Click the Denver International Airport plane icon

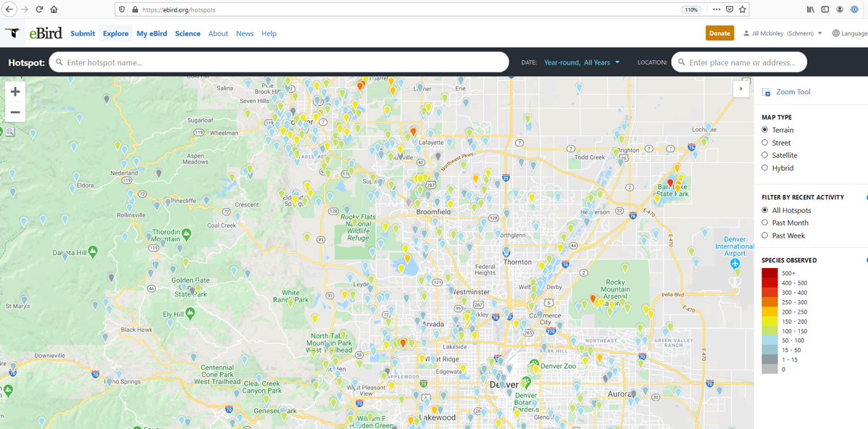pyautogui.click(x=735, y=264)
